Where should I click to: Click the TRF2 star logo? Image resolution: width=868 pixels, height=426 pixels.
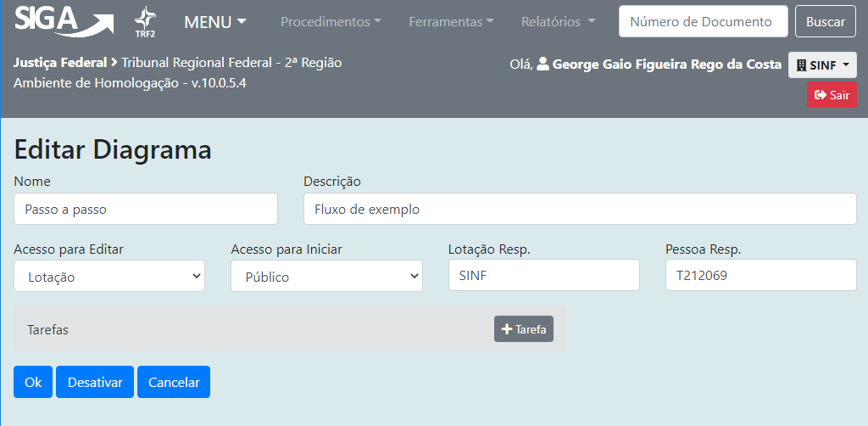(145, 21)
